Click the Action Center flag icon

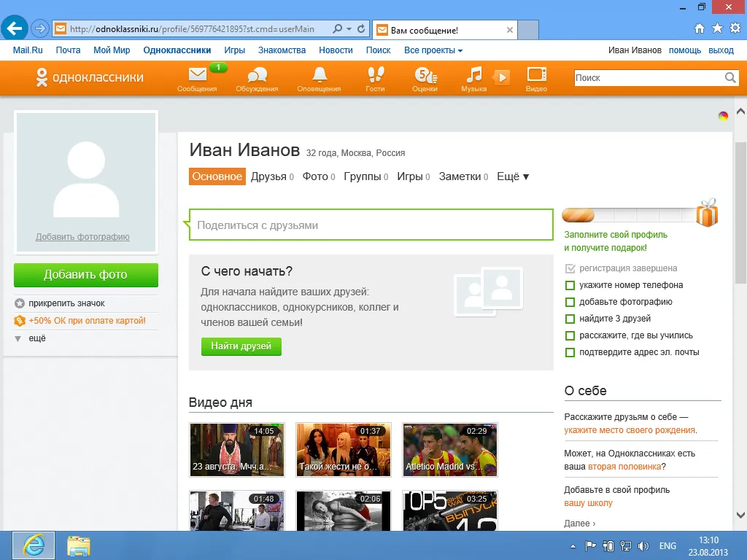[x=590, y=546]
